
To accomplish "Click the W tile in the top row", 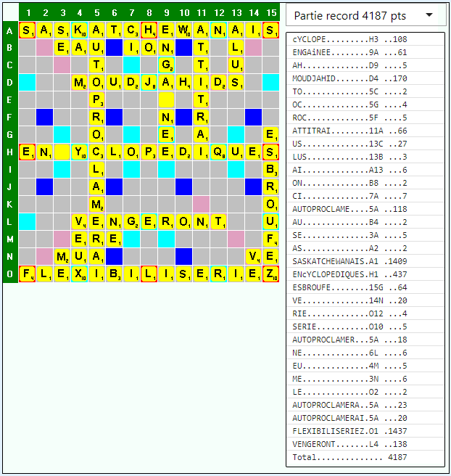I will pos(183,30).
